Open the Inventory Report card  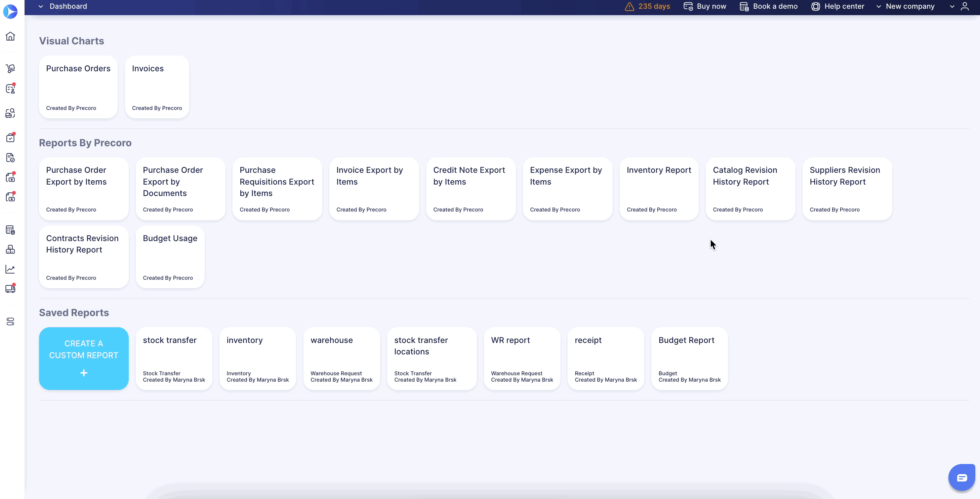659,189
